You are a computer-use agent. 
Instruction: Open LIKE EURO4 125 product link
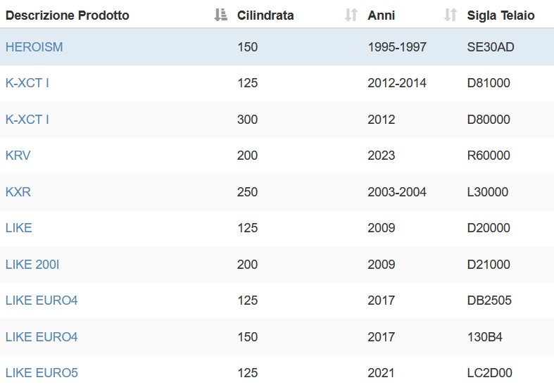(x=42, y=301)
